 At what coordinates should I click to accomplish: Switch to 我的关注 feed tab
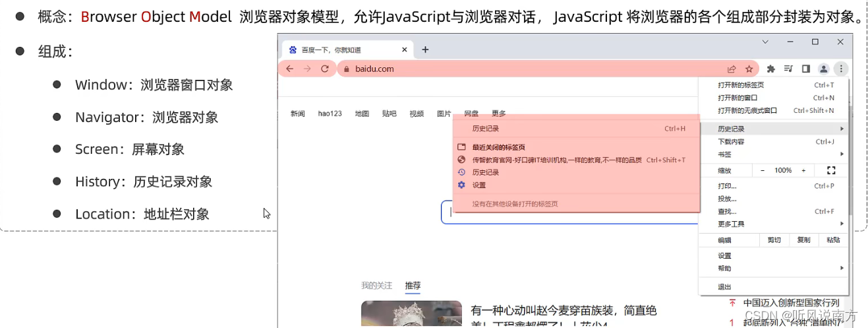tap(376, 286)
